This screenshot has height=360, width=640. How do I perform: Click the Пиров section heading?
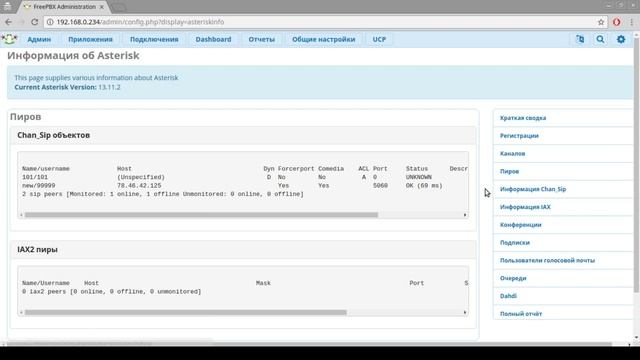click(x=25, y=117)
